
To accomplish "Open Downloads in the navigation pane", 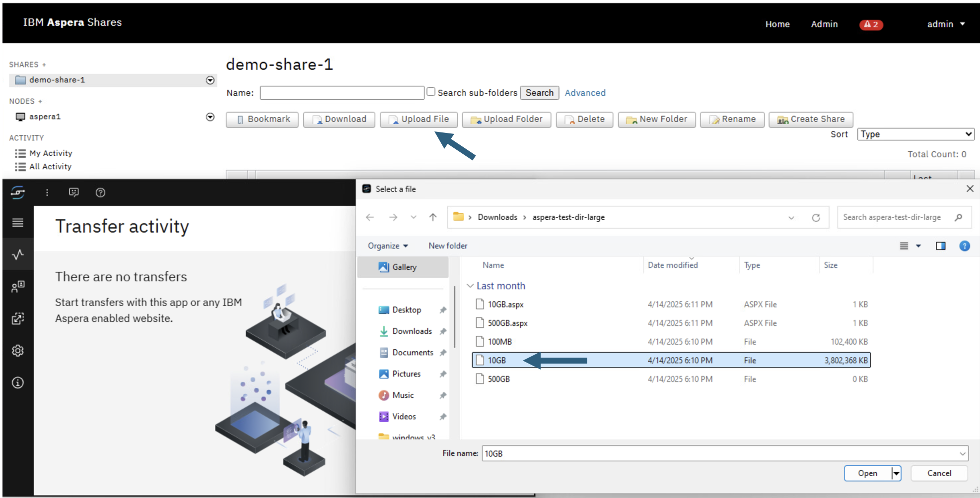I will tap(412, 331).
